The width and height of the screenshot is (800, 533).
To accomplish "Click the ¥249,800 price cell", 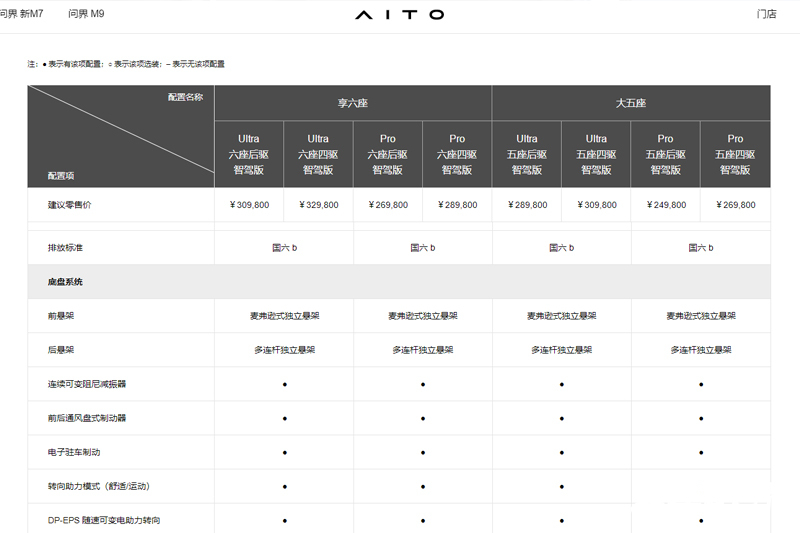I will (666, 205).
